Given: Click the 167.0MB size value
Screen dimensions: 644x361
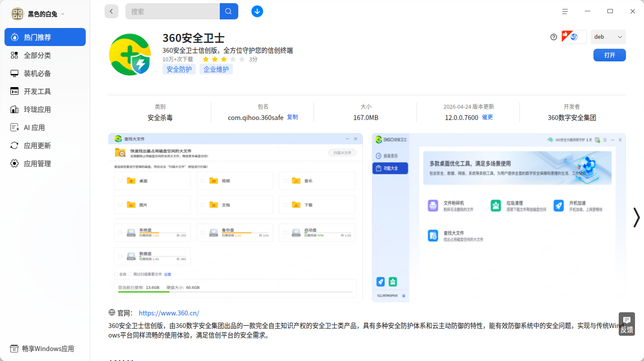Looking at the screenshot, I should (366, 118).
